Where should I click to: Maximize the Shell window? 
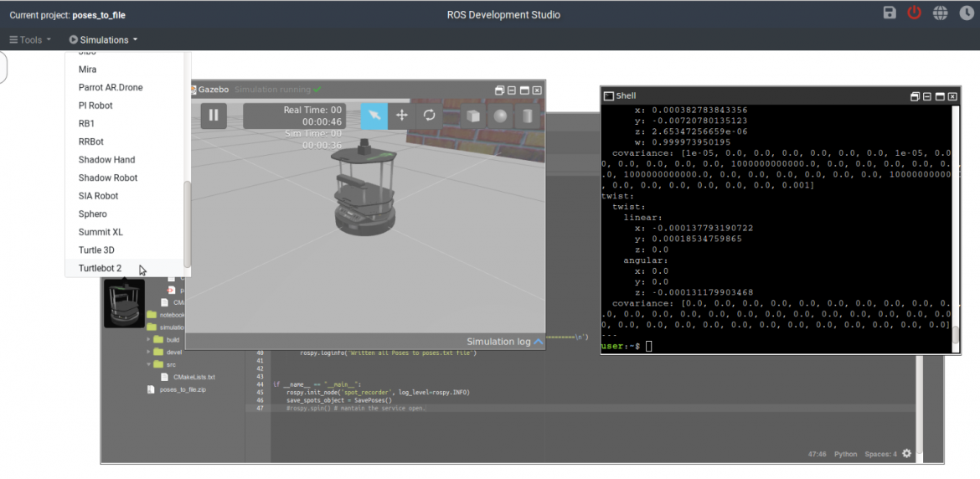pyautogui.click(x=939, y=96)
